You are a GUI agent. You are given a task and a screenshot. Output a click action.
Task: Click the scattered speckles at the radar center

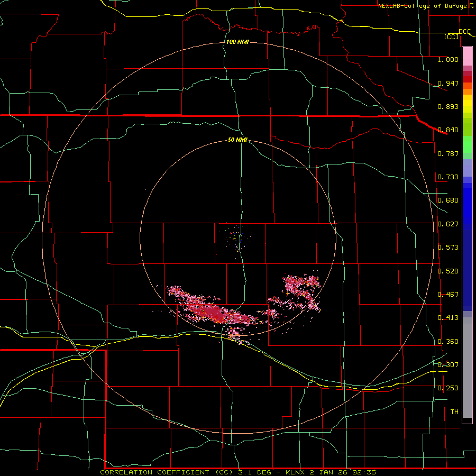[x=236, y=239]
